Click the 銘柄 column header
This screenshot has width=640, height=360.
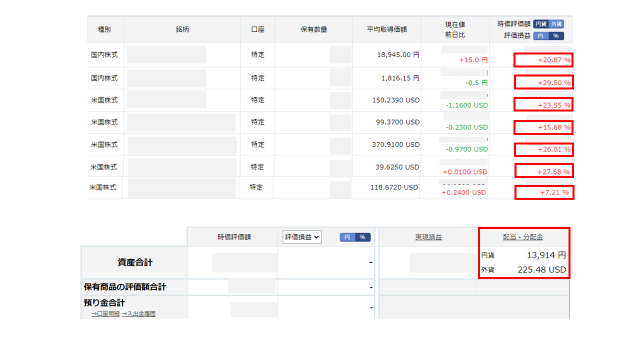click(x=182, y=29)
